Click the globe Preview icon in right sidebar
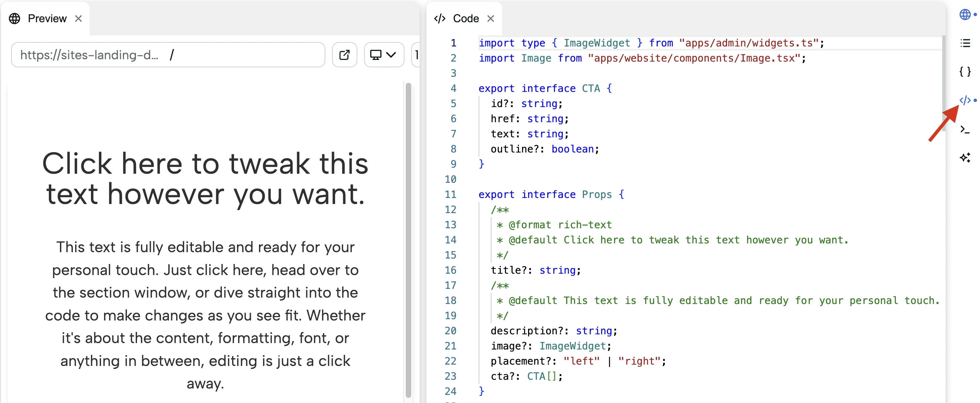Screen dimensions: 980x403 coord(965,14)
